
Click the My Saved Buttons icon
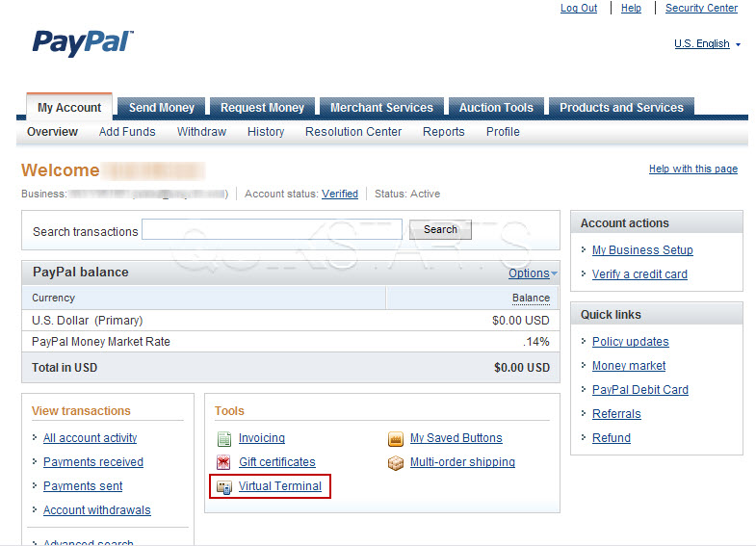[395, 438]
